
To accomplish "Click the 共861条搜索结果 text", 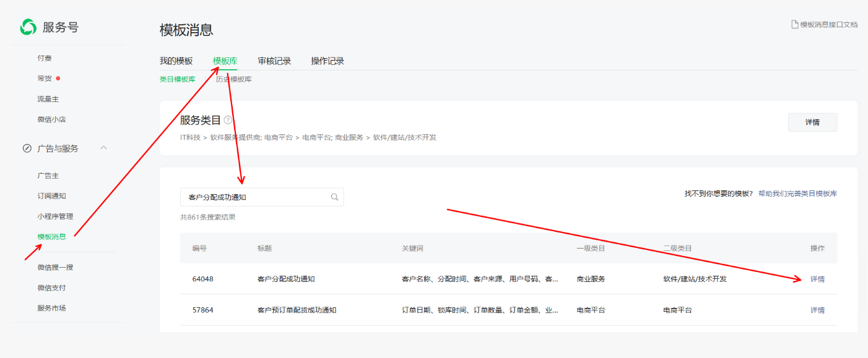I will coord(207,217).
